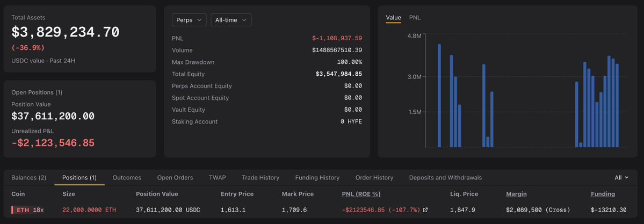This screenshot has height=224, width=644.
Task: View the Open Orders tab
Action: click(x=175, y=178)
